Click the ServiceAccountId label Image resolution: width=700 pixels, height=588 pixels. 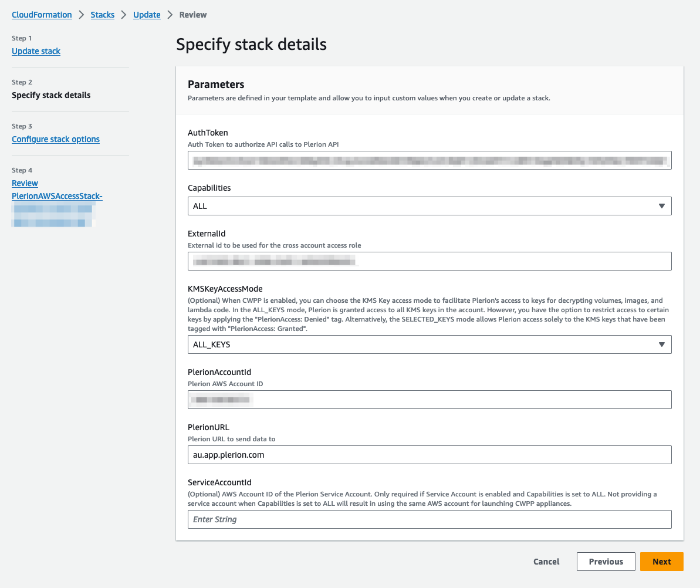pos(219,482)
